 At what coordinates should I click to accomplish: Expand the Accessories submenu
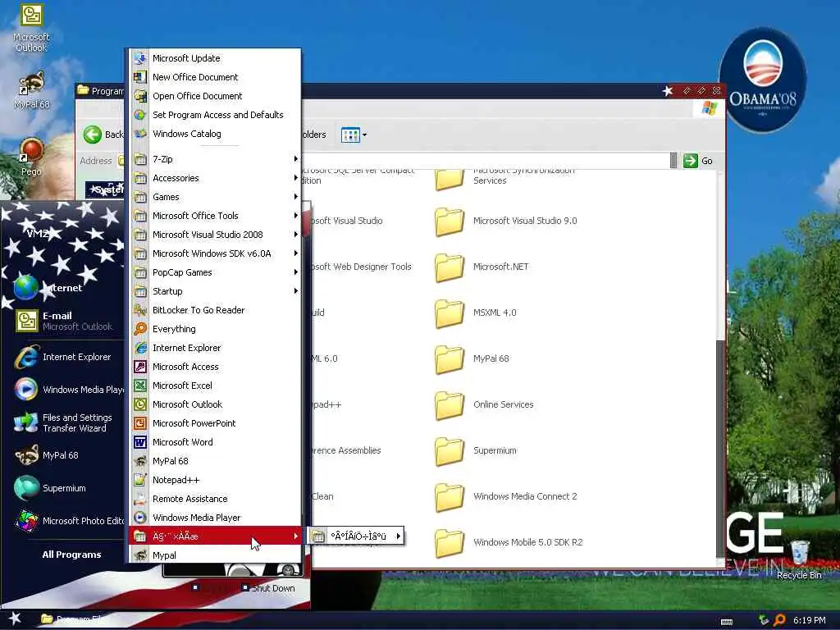click(x=214, y=178)
